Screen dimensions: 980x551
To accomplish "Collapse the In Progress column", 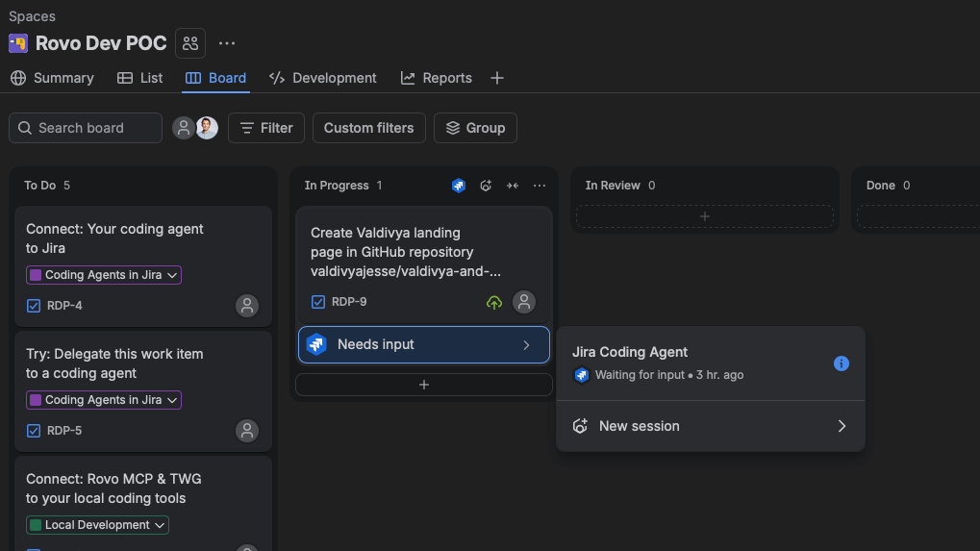I will pyautogui.click(x=513, y=186).
